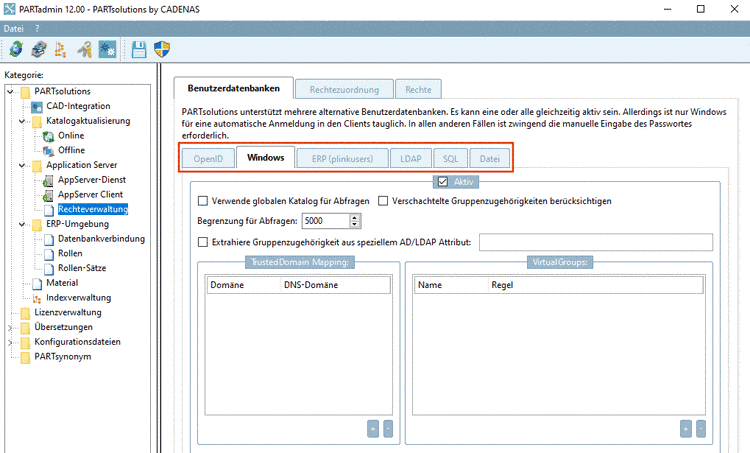Click the server stack toolbar icon
This screenshot has width=750, height=453.
tap(39, 49)
